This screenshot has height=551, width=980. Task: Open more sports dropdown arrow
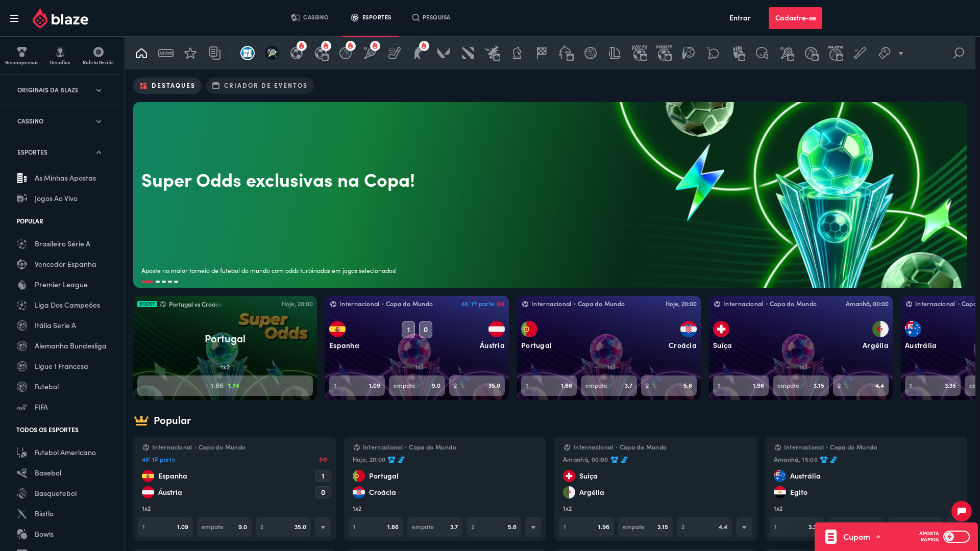[901, 53]
